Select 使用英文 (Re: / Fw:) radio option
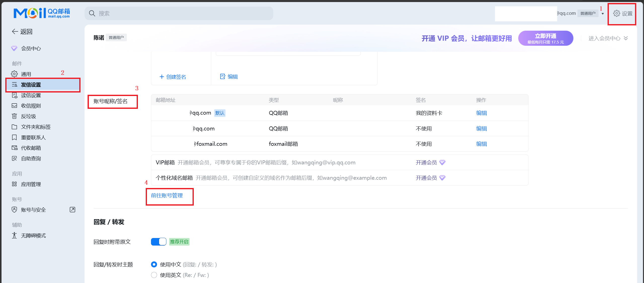 154,275
